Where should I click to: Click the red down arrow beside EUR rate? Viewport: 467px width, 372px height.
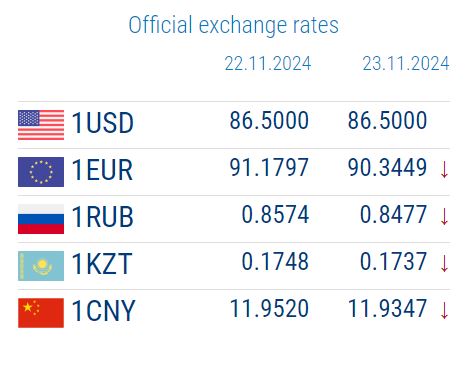[444, 170]
